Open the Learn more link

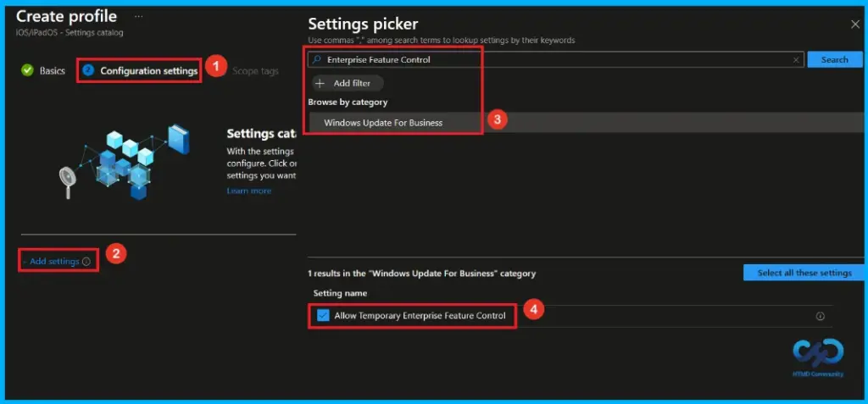[x=248, y=191]
